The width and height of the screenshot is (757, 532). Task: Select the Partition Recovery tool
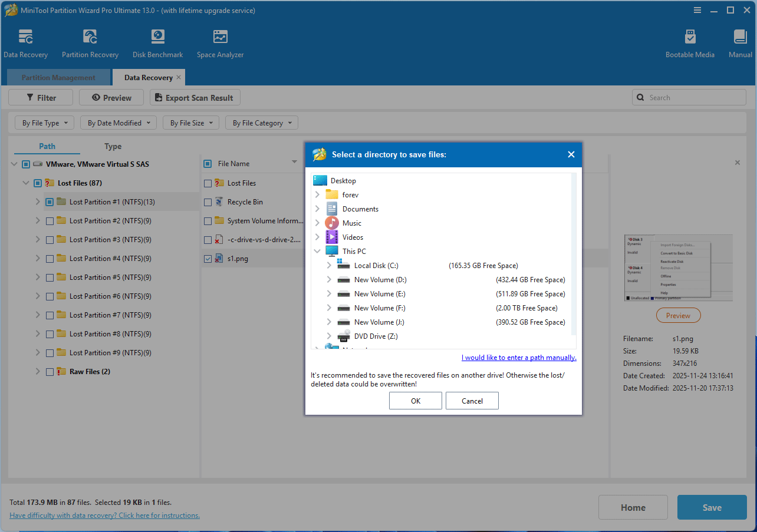click(90, 42)
